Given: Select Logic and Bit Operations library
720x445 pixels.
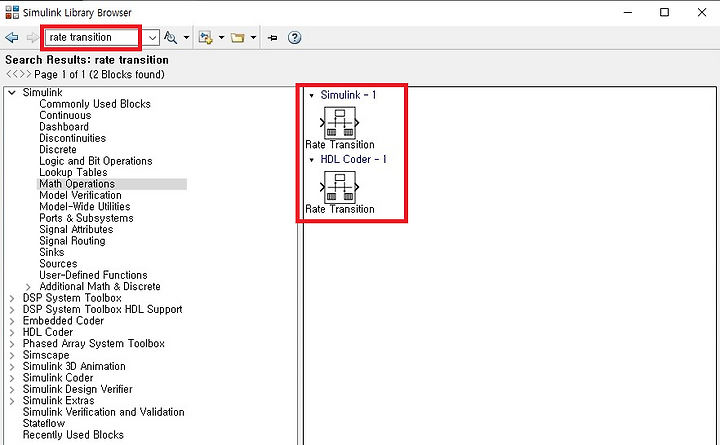Looking at the screenshot, I should coord(96,161).
